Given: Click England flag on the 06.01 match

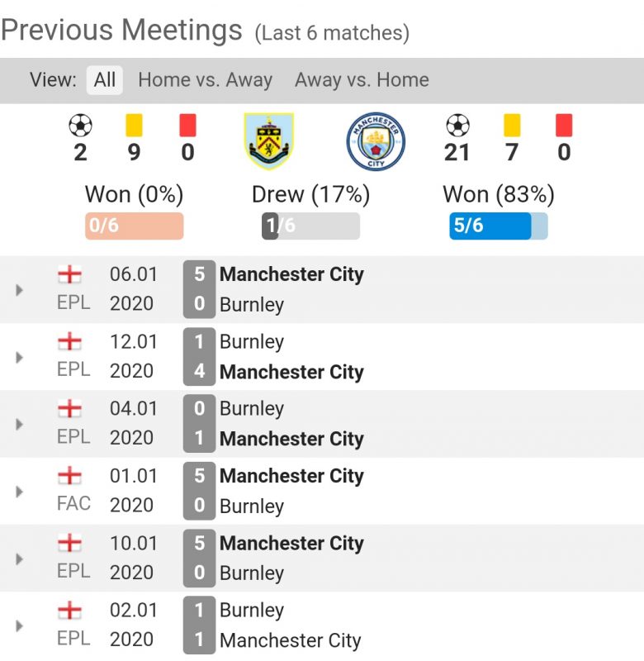Looking at the screenshot, I should pos(71,273).
